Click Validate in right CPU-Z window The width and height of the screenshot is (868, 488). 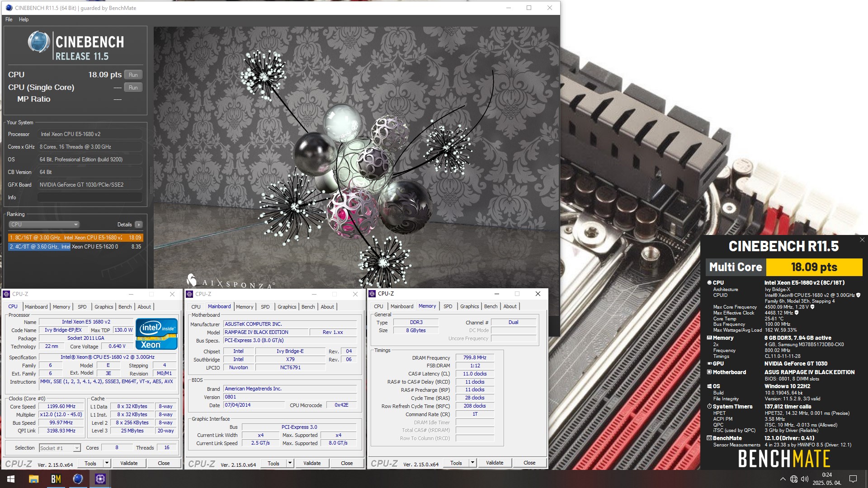click(x=495, y=463)
